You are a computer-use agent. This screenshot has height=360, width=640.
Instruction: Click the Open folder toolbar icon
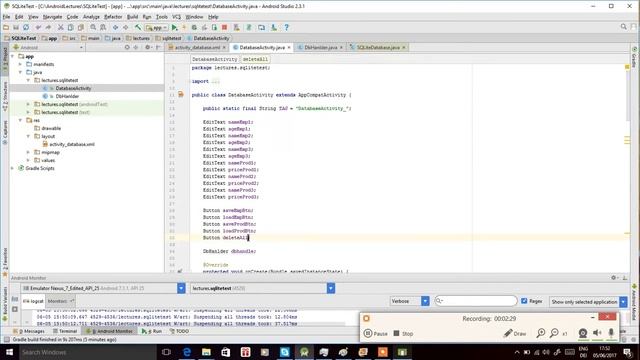coord(6,27)
